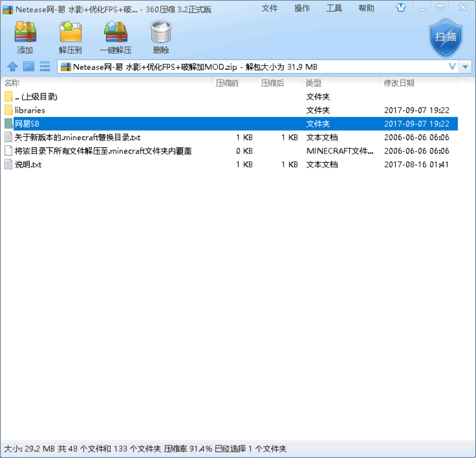Switch to list view mode icon

click(44, 66)
